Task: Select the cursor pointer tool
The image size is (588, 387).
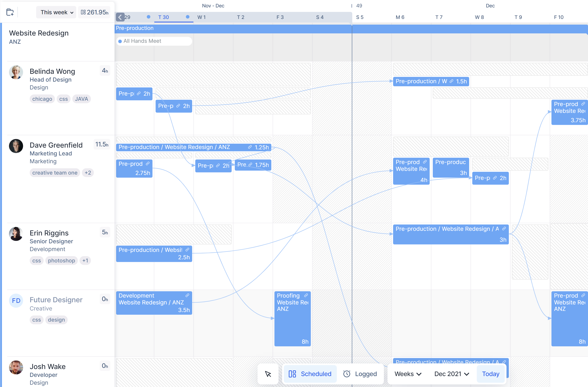Action: pyautogui.click(x=268, y=374)
